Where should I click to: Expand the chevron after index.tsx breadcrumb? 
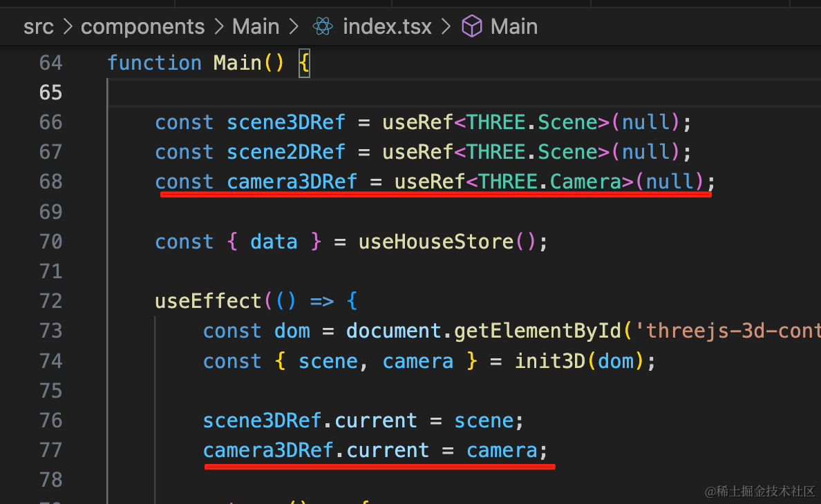(446, 27)
